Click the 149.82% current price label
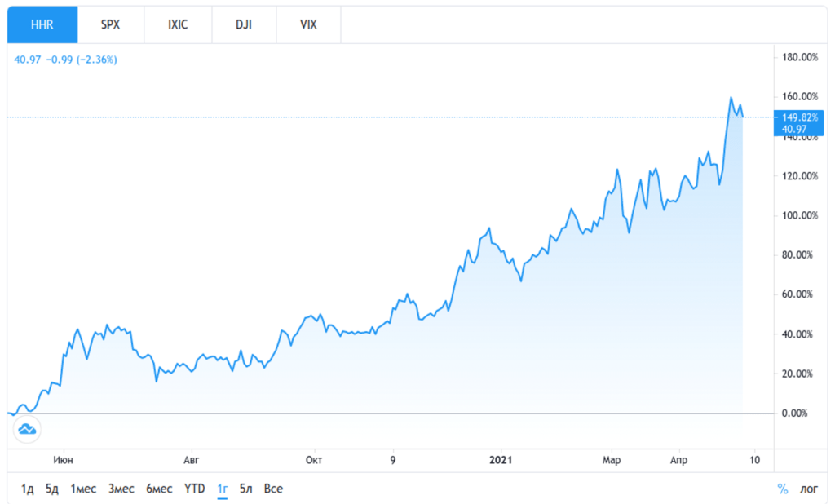 coord(800,117)
